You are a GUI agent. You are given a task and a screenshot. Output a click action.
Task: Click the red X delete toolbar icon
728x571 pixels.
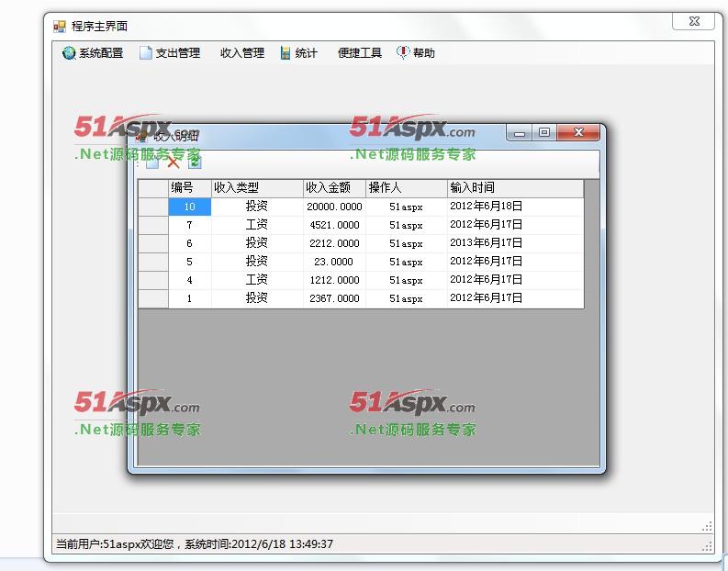click(x=174, y=162)
